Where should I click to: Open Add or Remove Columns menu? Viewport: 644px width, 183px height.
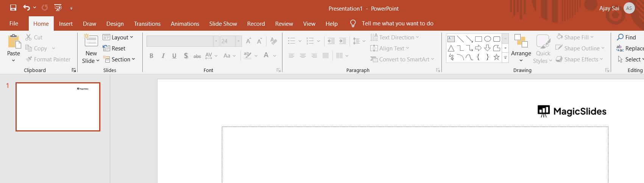(342, 56)
